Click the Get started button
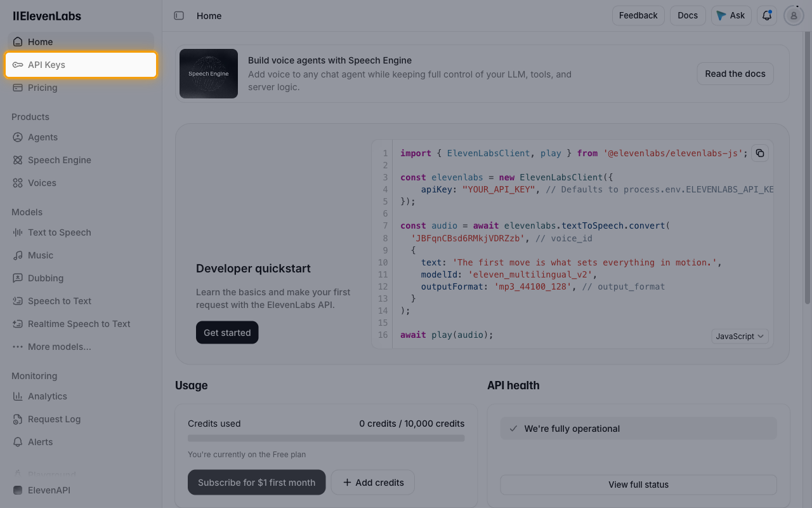 [227, 333]
